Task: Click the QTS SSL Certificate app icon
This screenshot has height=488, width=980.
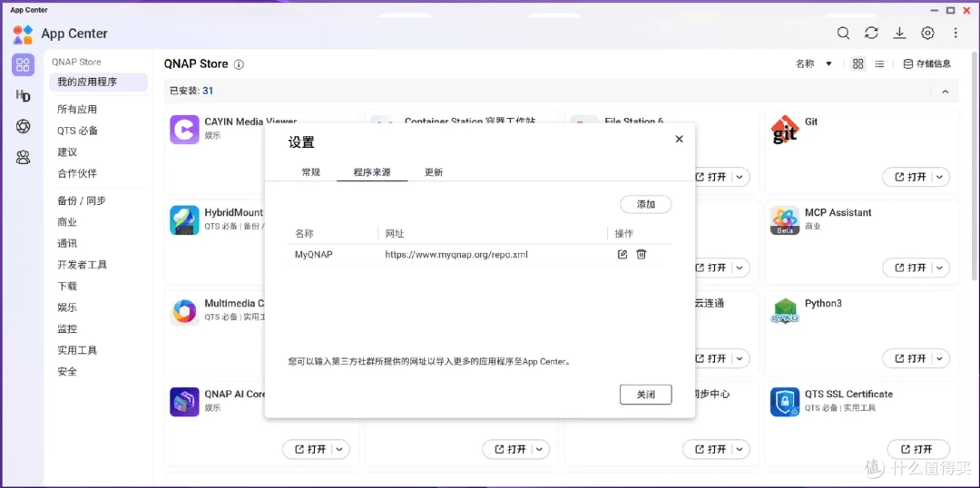Action: coord(785,402)
